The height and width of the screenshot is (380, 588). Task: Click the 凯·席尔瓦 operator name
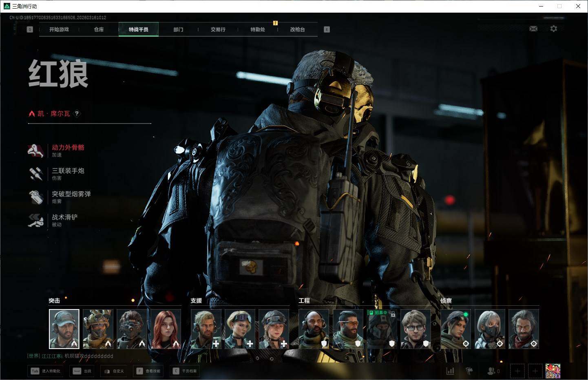[54, 114]
